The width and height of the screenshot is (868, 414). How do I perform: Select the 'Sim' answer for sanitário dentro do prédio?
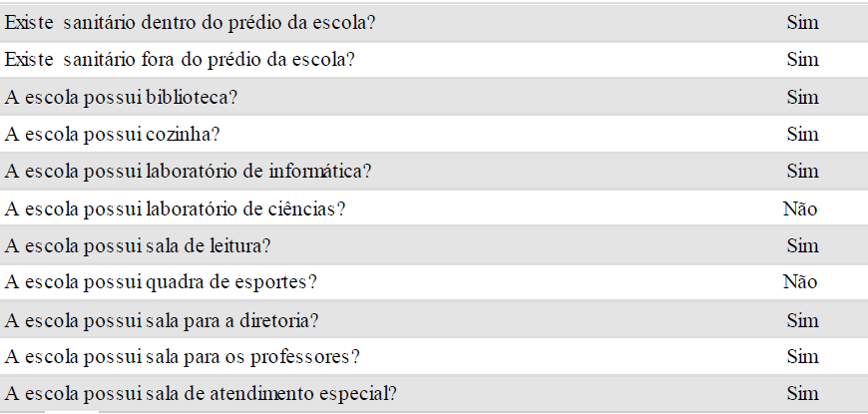[x=802, y=22]
